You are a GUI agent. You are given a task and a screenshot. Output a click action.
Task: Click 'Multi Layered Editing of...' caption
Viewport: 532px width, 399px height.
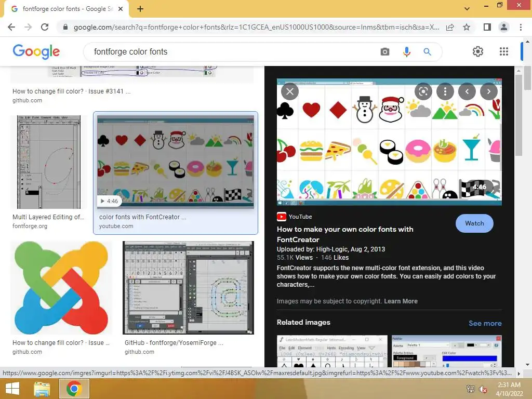click(48, 217)
